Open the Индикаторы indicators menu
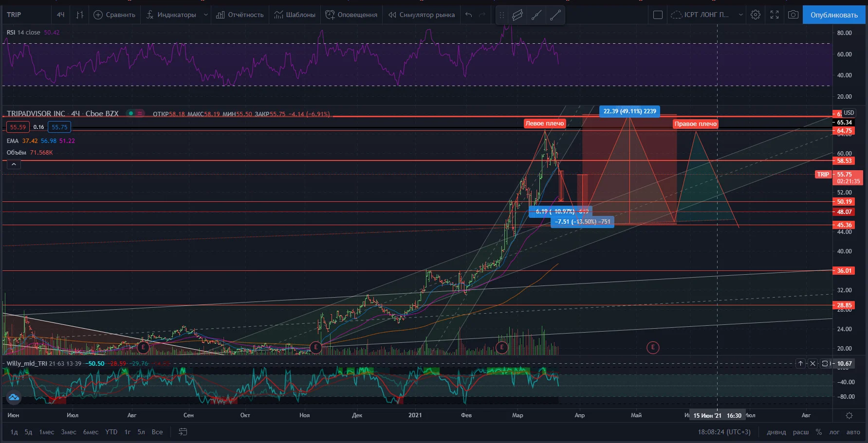This screenshot has width=868, height=443. [171, 15]
